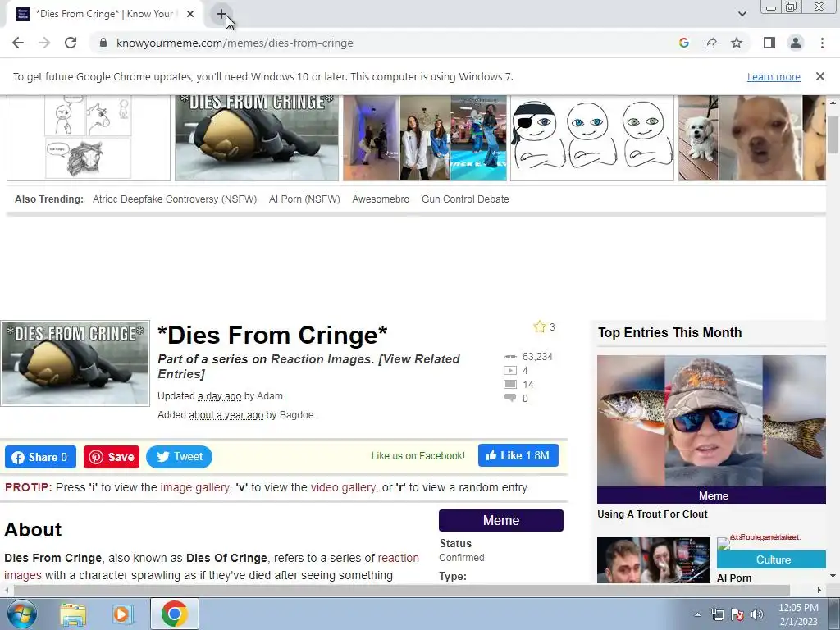840x630 pixels.
Task: Reload the current page
Action: [x=71, y=43]
